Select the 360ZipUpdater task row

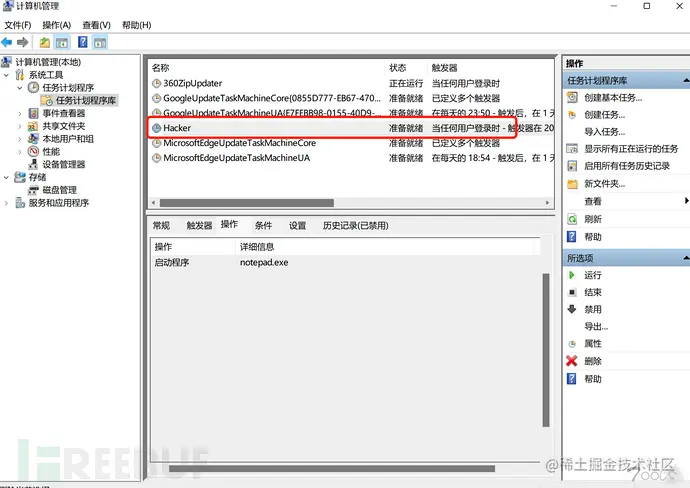coord(351,83)
